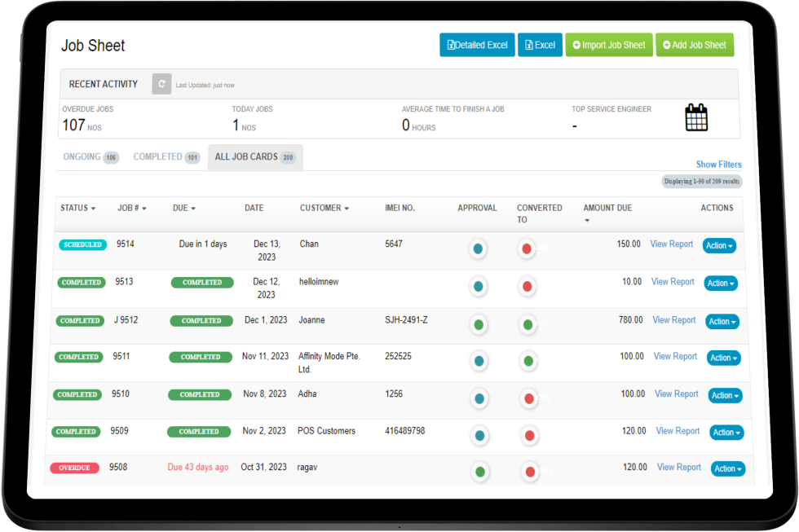Switch to the Ongoing tab
799x532 pixels.
tap(90, 156)
